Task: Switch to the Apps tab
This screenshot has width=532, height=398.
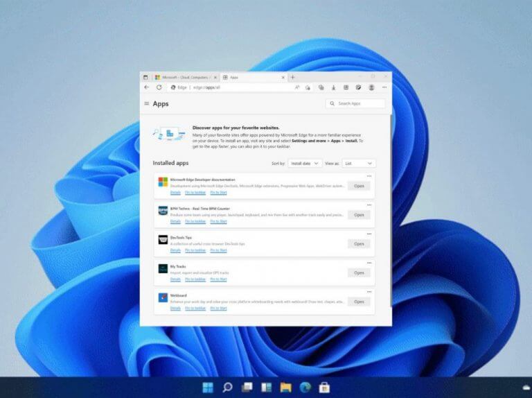Action: tap(254, 78)
